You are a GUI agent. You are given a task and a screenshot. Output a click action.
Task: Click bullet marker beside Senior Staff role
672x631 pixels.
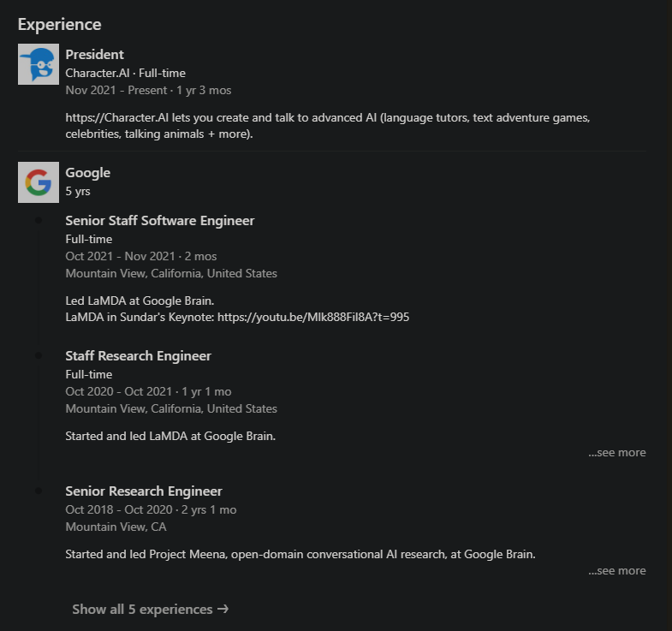click(x=39, y=220)
